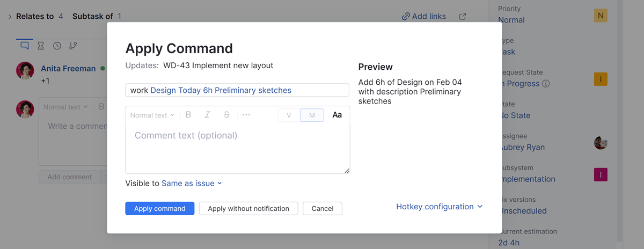Expand the Hotkey configuration section
The height and width of the screenshot is (249, 644).
439,207
